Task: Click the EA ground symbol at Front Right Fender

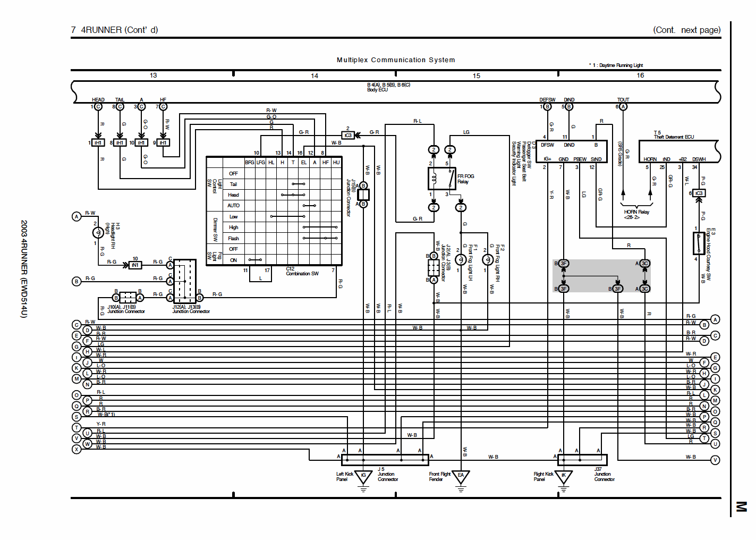Action: pos(461,477)
